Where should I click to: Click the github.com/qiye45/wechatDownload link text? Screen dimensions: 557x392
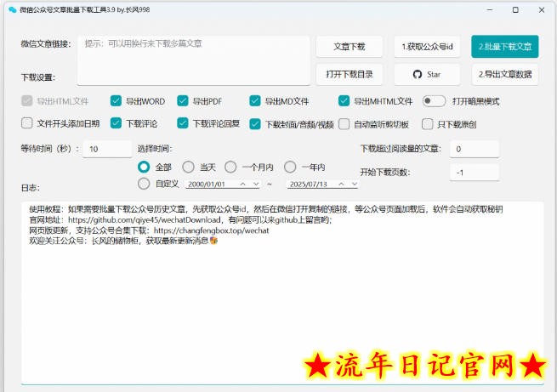coord(145,219)
